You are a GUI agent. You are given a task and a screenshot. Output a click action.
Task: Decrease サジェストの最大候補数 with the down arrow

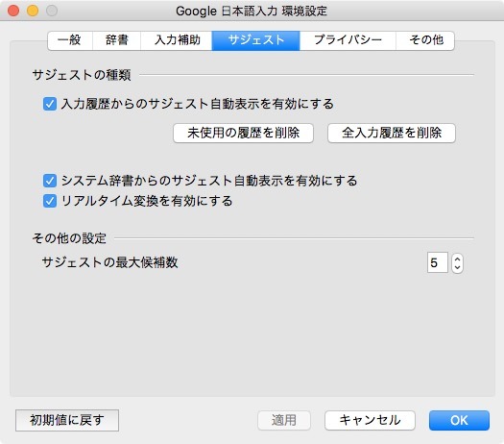click(457, 268)
